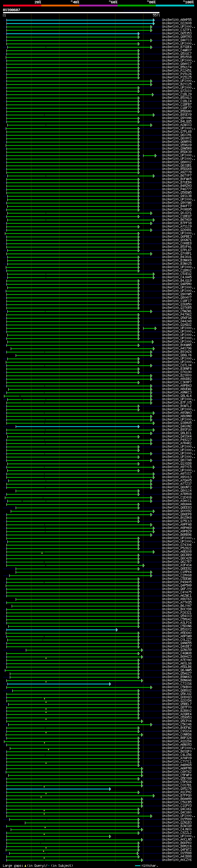Viewport: 197px width, 868px height.
Task: Select hit label UniRef100_C6TL04
Action: click(177, 365)
